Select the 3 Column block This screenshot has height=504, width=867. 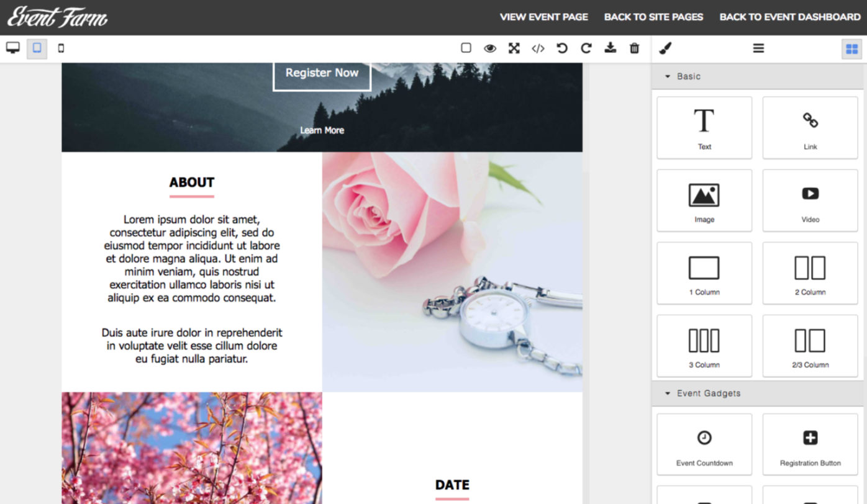704,346
